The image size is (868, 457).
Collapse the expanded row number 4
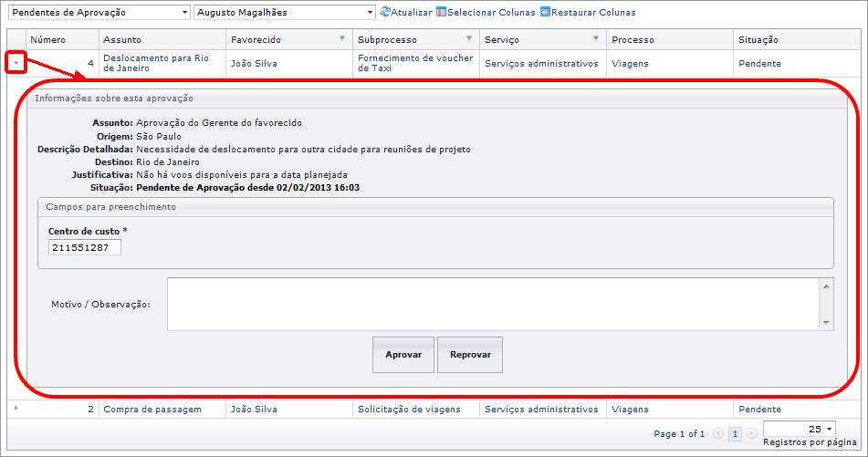16,63
